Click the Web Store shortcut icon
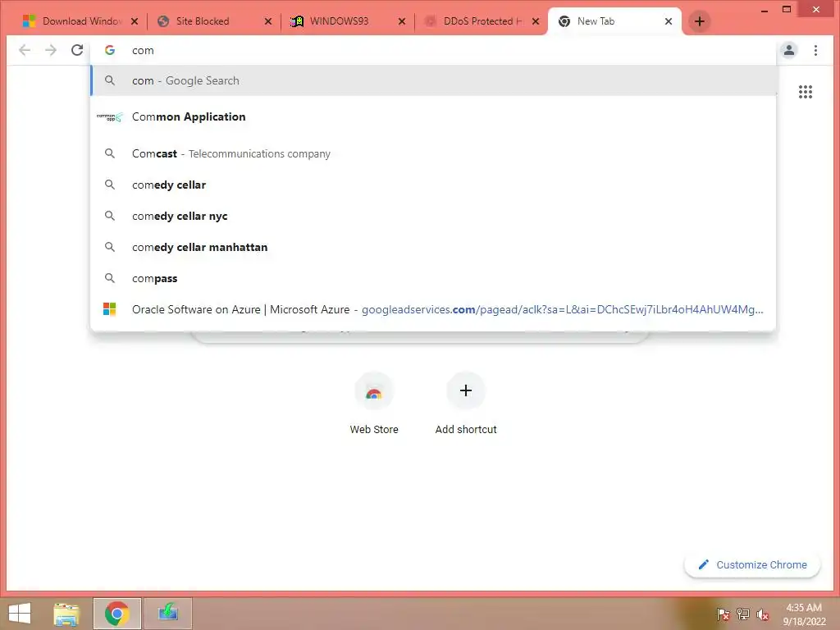This screenshot has width=840, height=630. click(374, 391)
